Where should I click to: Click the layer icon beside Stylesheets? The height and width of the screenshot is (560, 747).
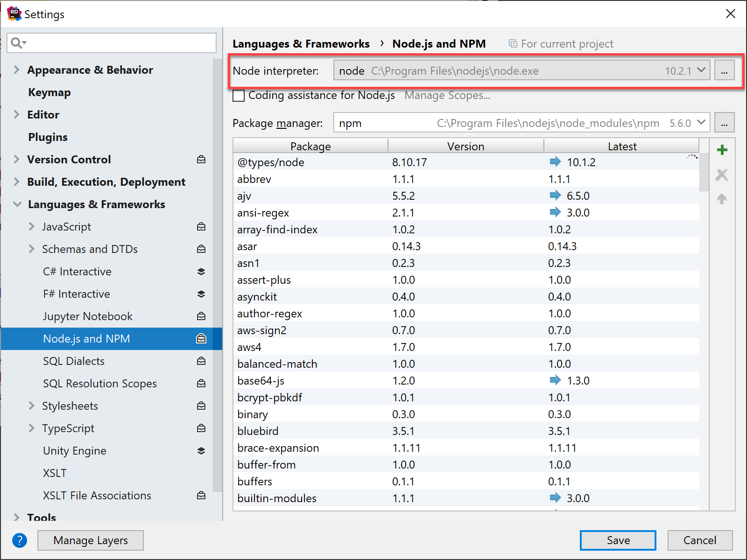[201, 406]
